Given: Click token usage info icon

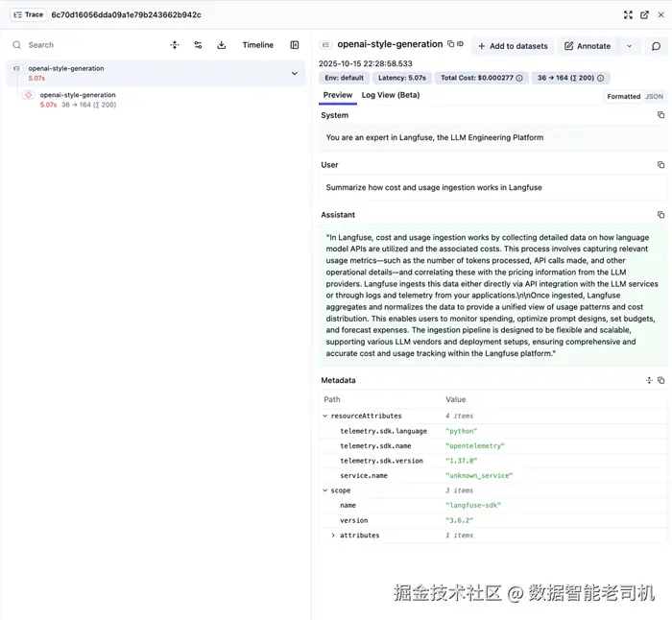Looking at the screenshot, I should [x=600, y=78].
